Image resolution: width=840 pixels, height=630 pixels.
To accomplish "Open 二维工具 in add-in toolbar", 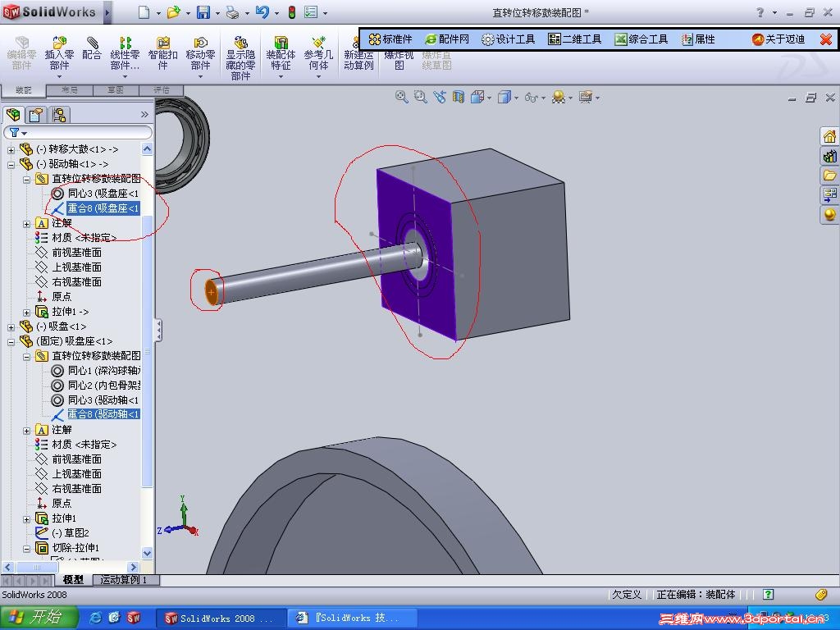I will click(x=575, y=39).
